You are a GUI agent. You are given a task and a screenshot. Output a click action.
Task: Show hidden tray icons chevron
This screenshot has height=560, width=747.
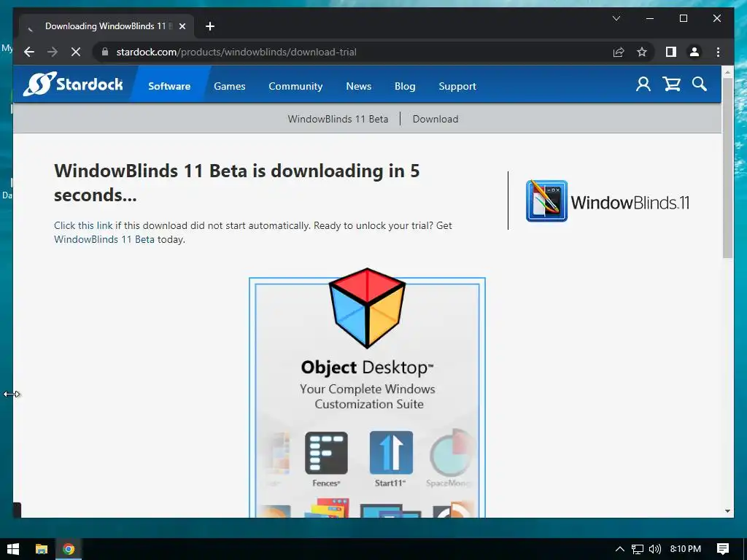pyautogui.click(x=620, y=549)
